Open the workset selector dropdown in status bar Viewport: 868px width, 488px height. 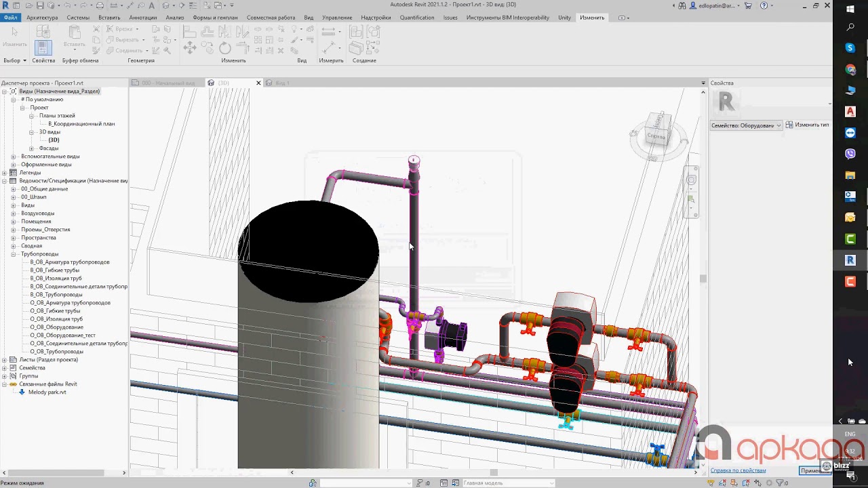[x=366, y=483]
